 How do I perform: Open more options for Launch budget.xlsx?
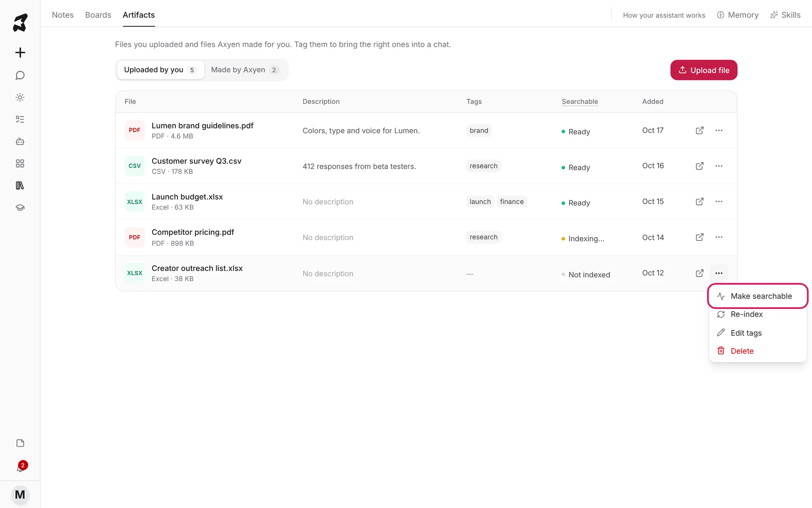coord(719,201)
